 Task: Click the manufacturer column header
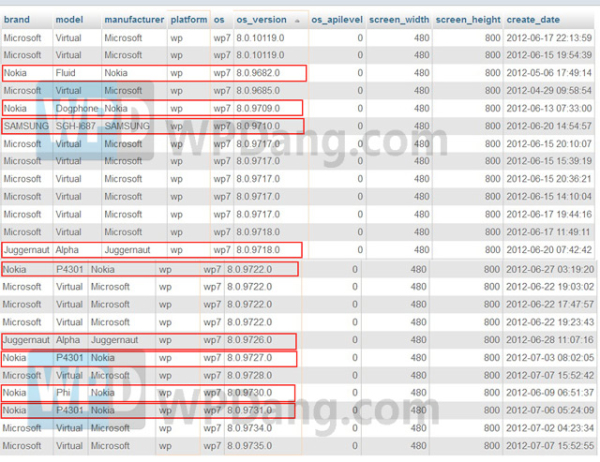click(133, 20)
